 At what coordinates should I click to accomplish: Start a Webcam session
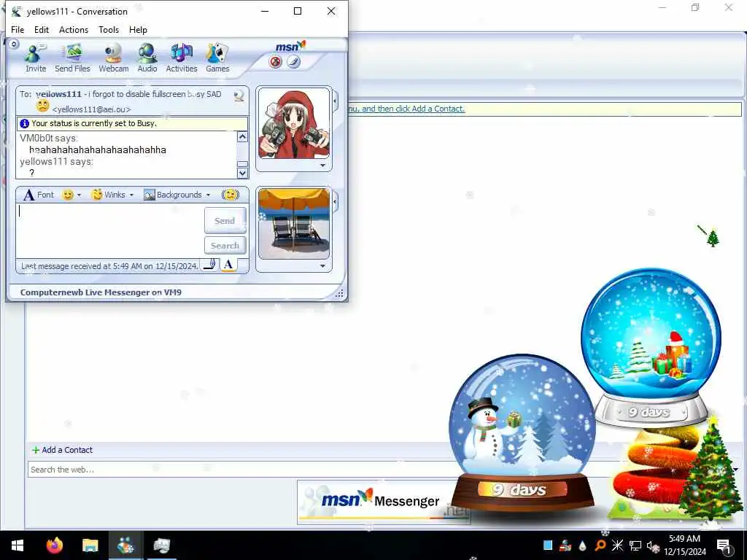point(113,58)
